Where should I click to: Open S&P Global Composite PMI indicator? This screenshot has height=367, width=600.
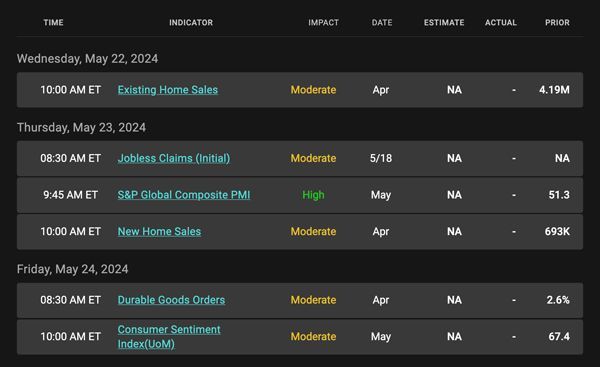[x=184, y=195]
